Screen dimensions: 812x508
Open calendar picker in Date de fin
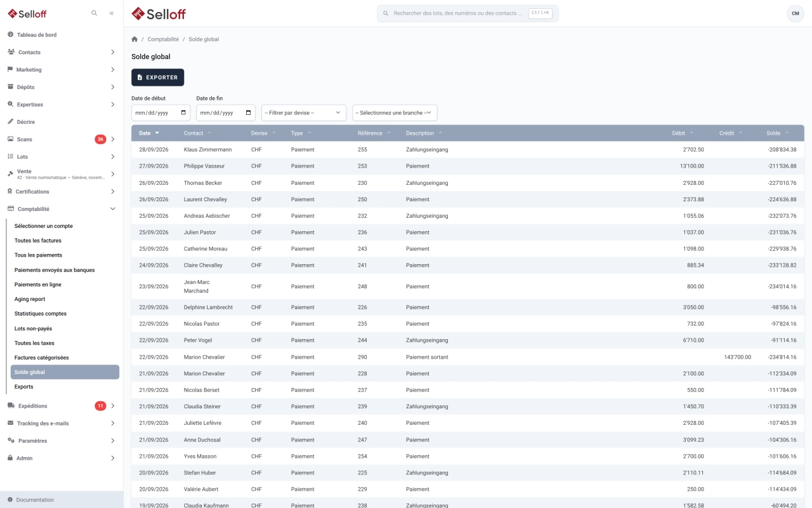(249, 112)
